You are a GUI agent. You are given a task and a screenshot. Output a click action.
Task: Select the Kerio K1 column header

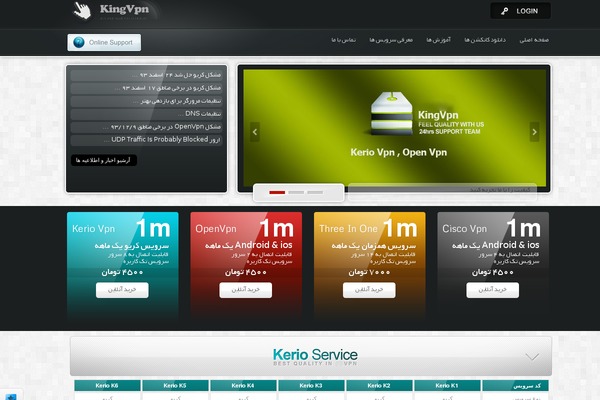[x=447, y=385]
